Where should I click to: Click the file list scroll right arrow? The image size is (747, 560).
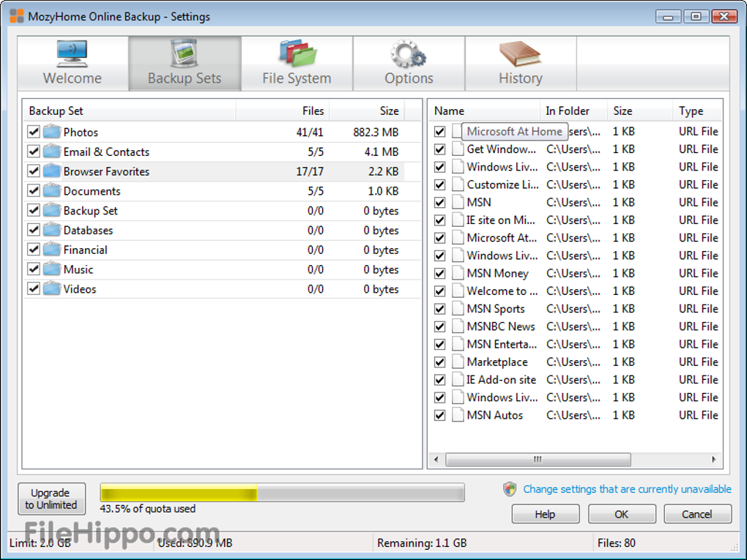tap(713, 460)
